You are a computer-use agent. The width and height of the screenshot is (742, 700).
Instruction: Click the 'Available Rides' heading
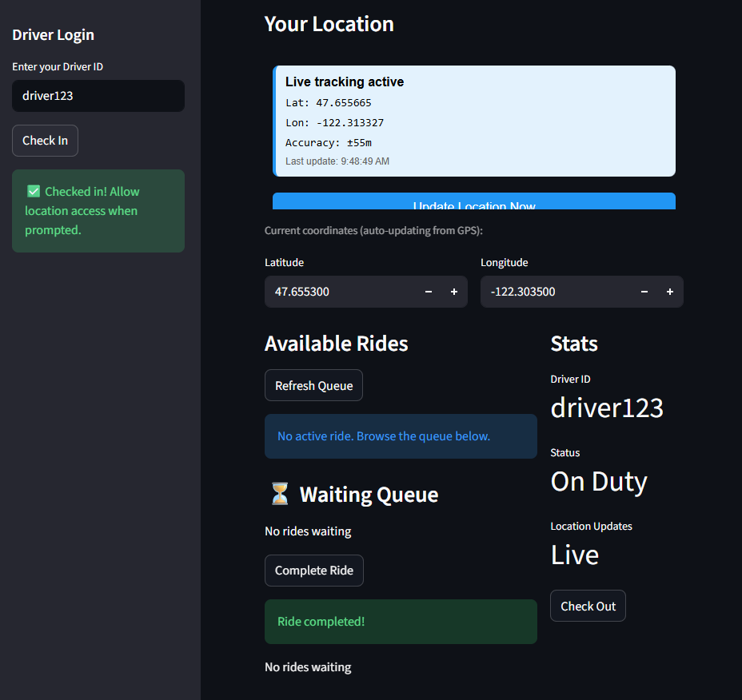point(336,344)
